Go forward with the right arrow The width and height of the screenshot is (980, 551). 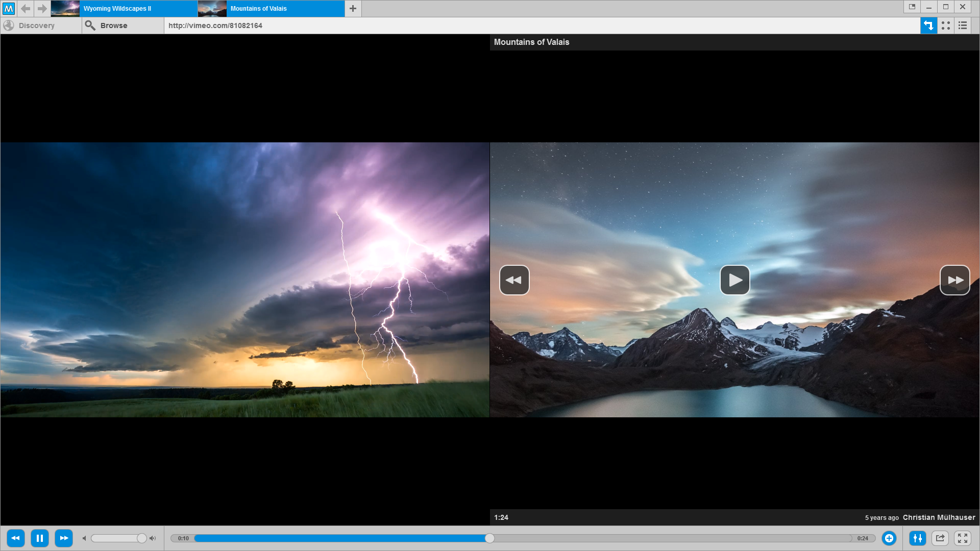click(42, 8)
